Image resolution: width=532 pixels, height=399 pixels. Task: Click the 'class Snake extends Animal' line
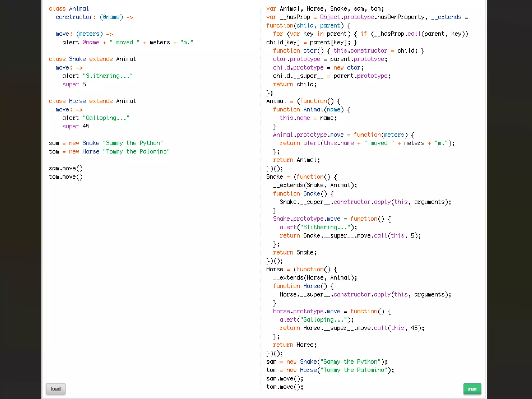pyautogui.click(x=92, y=59)
